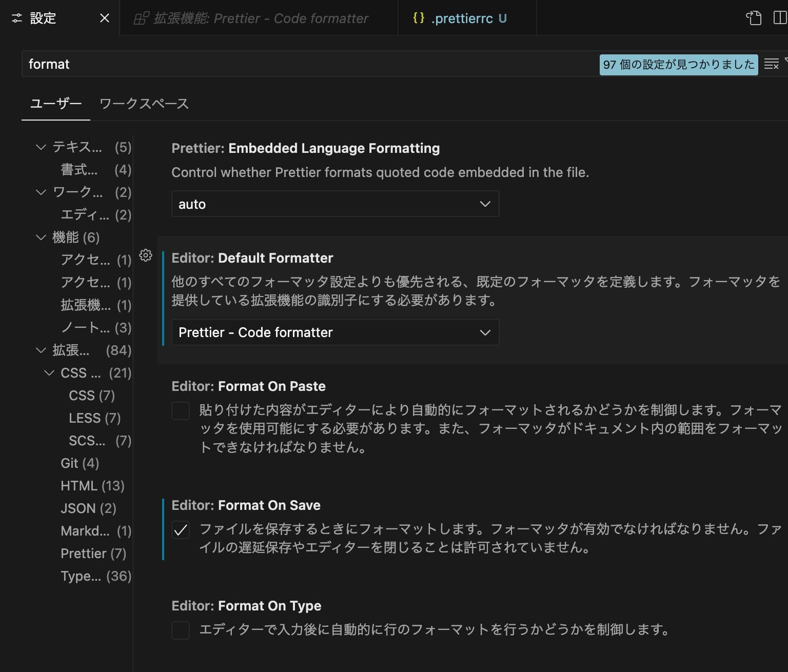Click the 97 個の設定が見つかりました badge
Image resolution: width=788 pixels, height=672 pixels.
679,65
